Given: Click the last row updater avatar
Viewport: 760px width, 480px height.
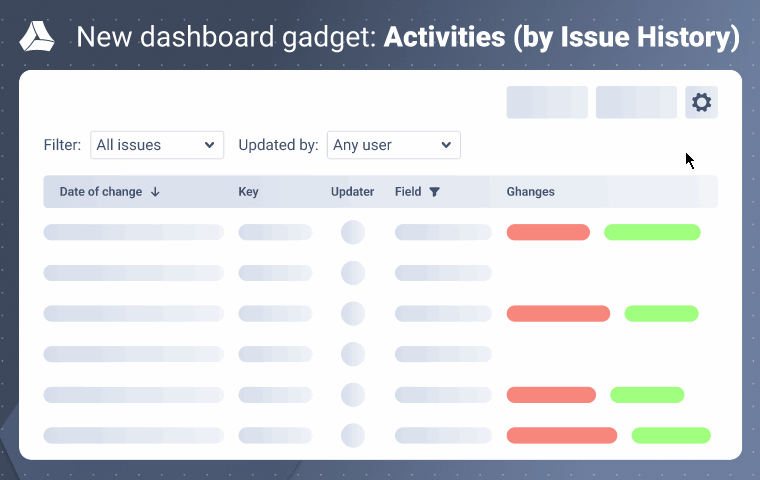Looking at the screenshot, I should (353, 435).
